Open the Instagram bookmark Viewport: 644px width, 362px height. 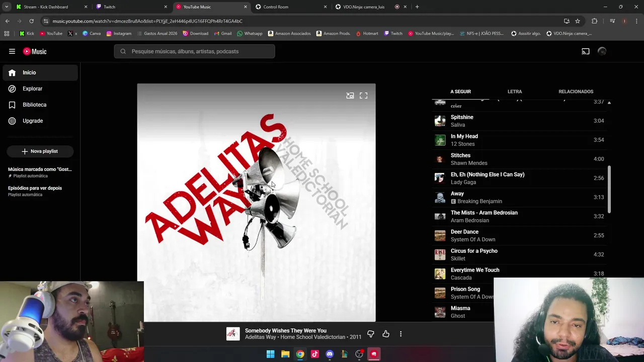click(x=119, y=34)
